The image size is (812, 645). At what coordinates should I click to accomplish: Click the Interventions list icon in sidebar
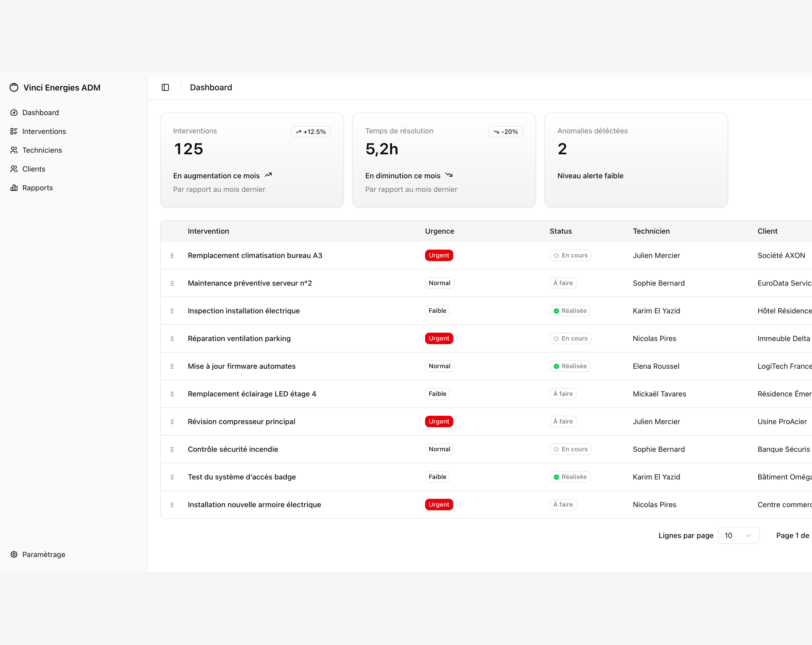(x=14, y=131)
